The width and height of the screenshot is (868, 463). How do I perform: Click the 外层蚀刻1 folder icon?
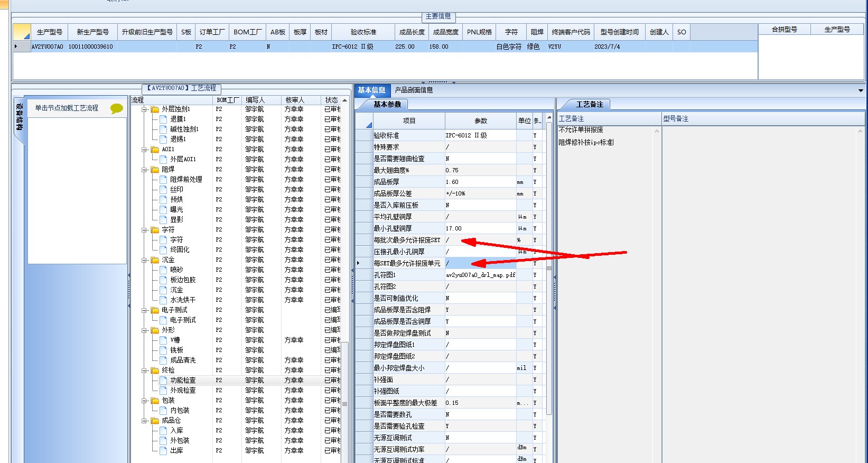click(x=155, y=109)
